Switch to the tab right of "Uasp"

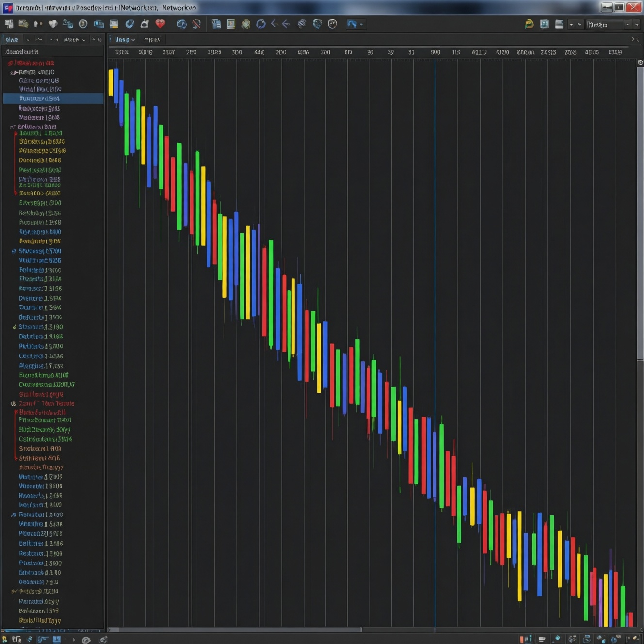point(152,40)
